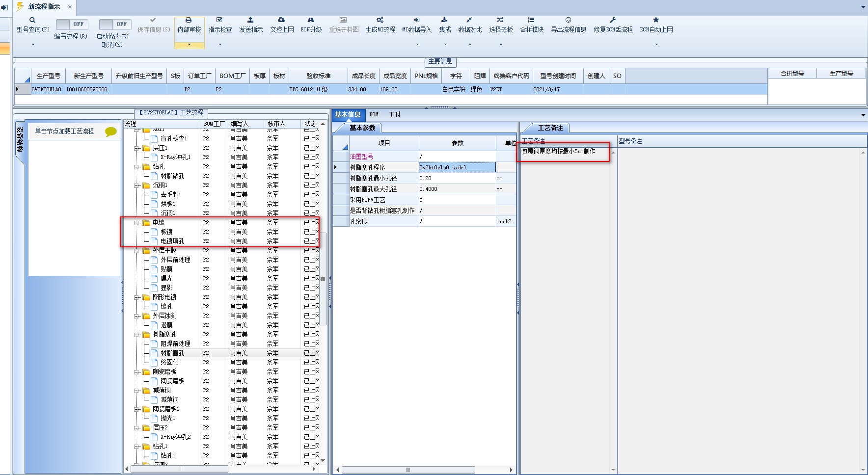Click 生成MI流程 gears icon
The image size is (868, 475).
pos(380,20)
